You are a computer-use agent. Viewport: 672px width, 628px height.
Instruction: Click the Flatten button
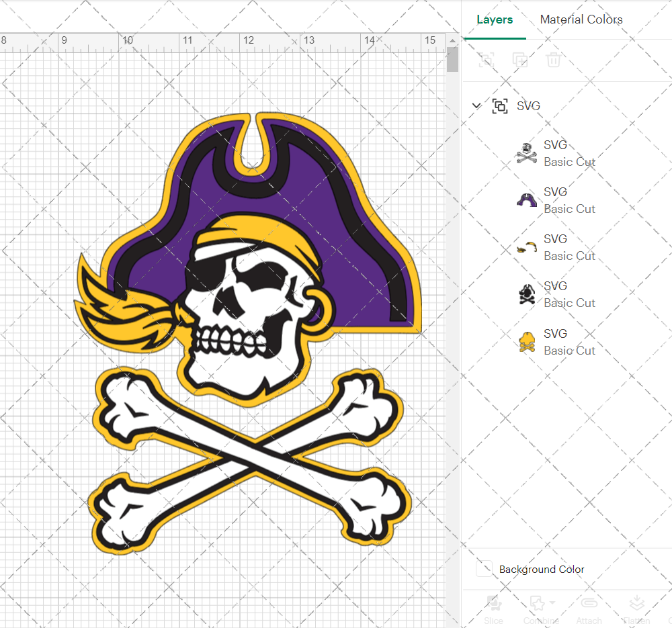pyautogui.click(x=637, y=610)
